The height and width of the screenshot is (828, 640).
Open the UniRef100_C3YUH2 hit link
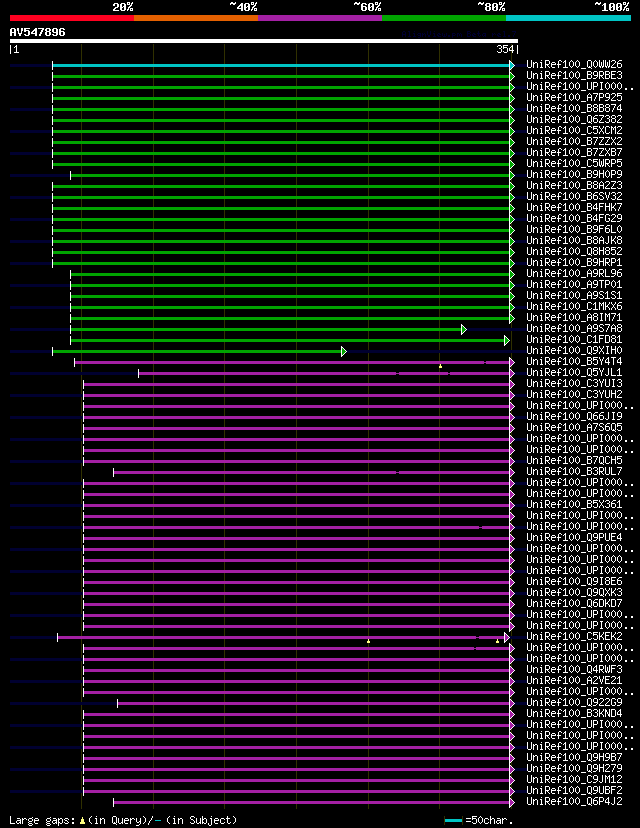click(x=575, y=394)
